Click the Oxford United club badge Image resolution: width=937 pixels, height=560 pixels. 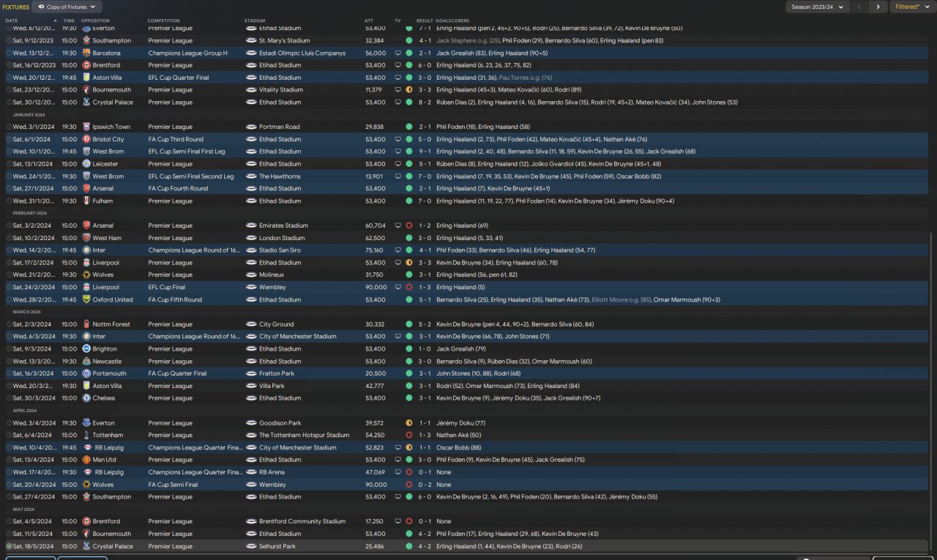[86, 300]
